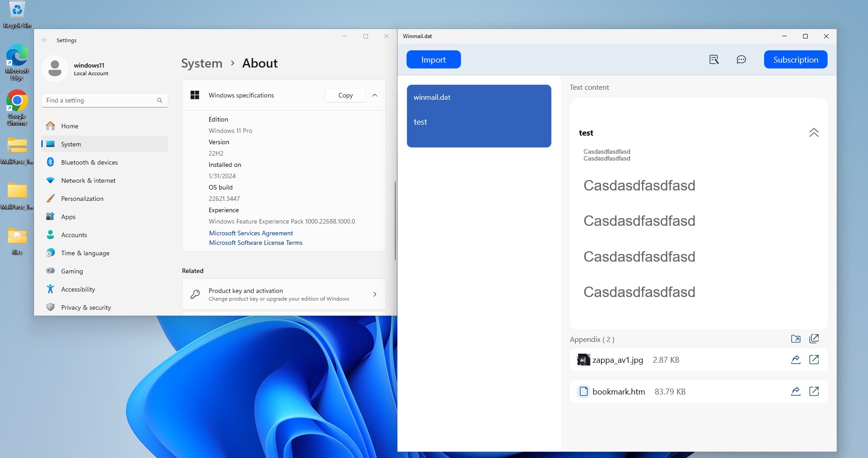Click the Import button

pos(433,59)
